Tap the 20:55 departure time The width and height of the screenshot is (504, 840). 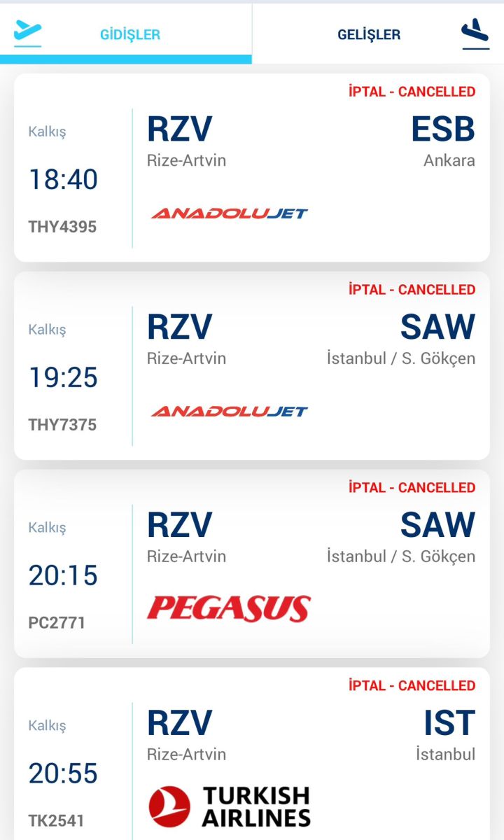pos(63,773)
